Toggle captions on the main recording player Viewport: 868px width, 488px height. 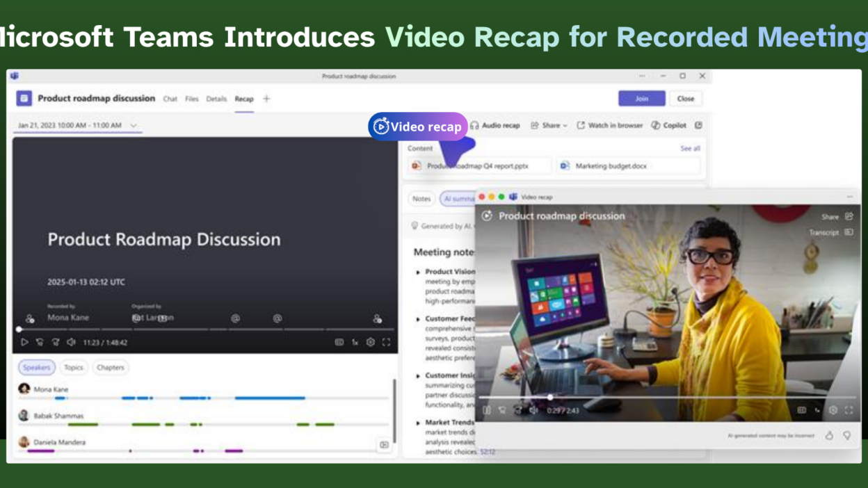[x=339, y=342]
